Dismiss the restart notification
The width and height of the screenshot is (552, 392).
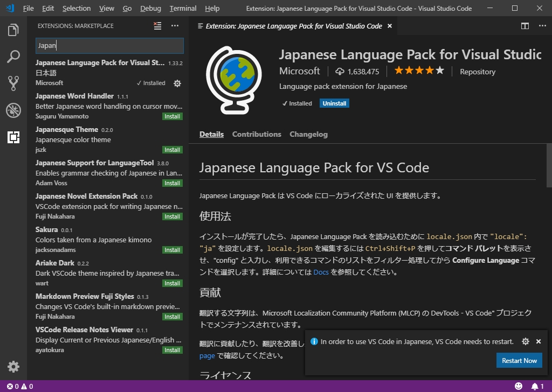[539, 341]
